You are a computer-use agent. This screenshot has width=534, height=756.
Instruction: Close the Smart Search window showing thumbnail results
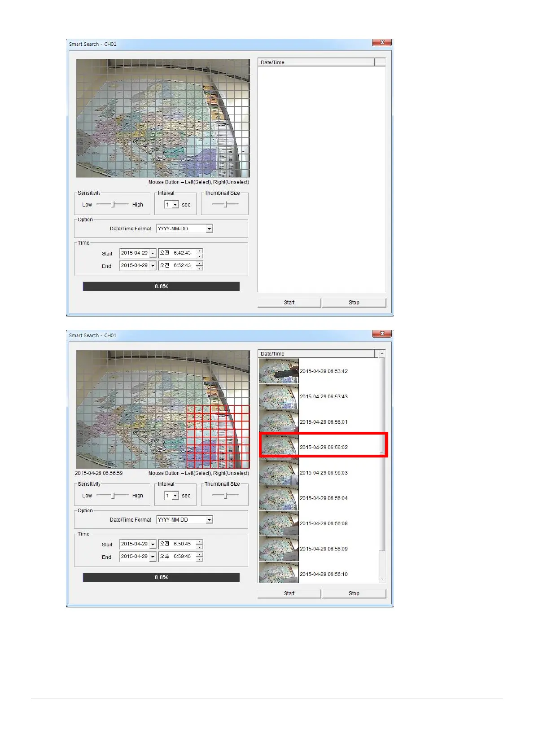coord(382,334)
